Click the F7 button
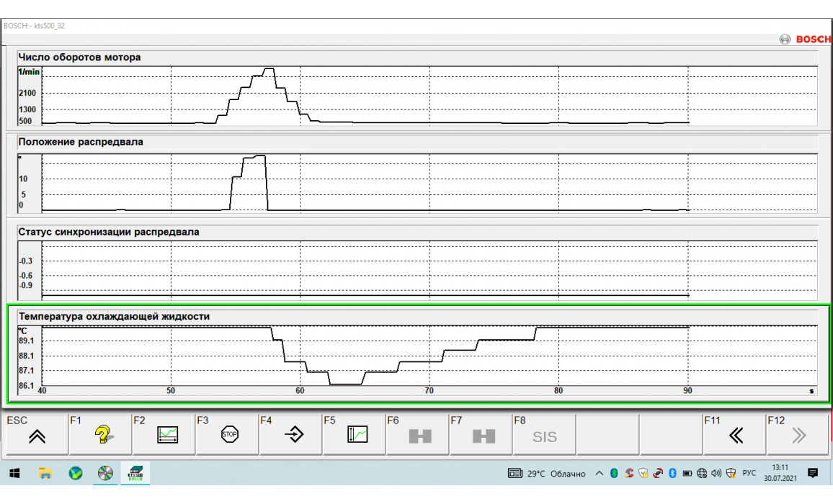This screenshot has height=504, width=833. pyautogui.click(x=481, y=435)
